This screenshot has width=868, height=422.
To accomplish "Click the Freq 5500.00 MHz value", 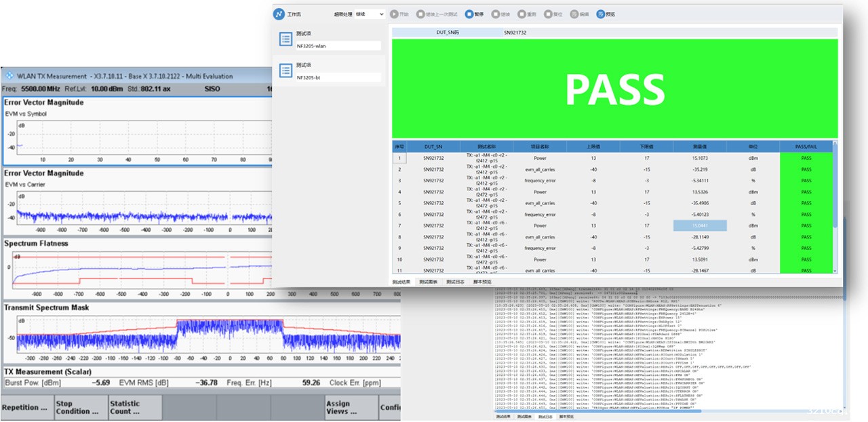I will point(41,89).
